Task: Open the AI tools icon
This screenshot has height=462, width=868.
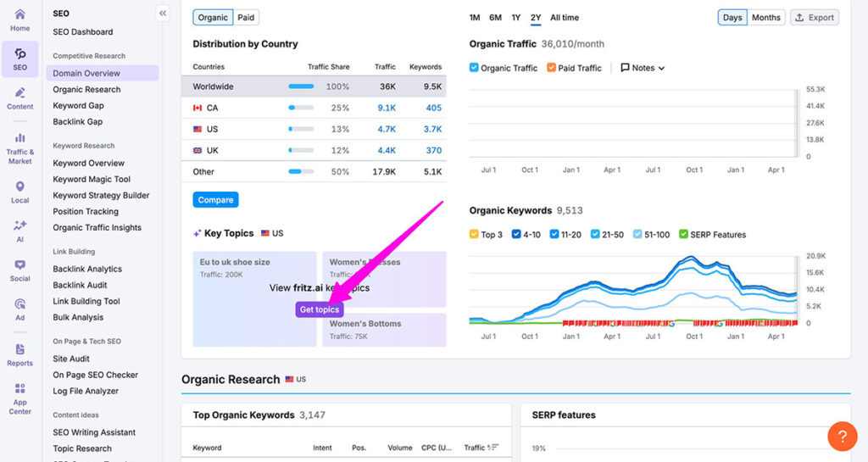Action: 19,231
